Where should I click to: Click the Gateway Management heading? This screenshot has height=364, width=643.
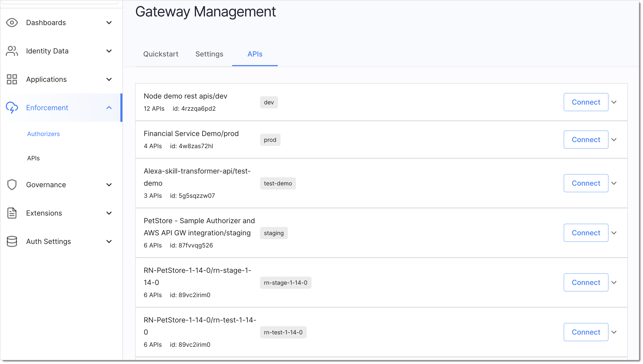206,12
